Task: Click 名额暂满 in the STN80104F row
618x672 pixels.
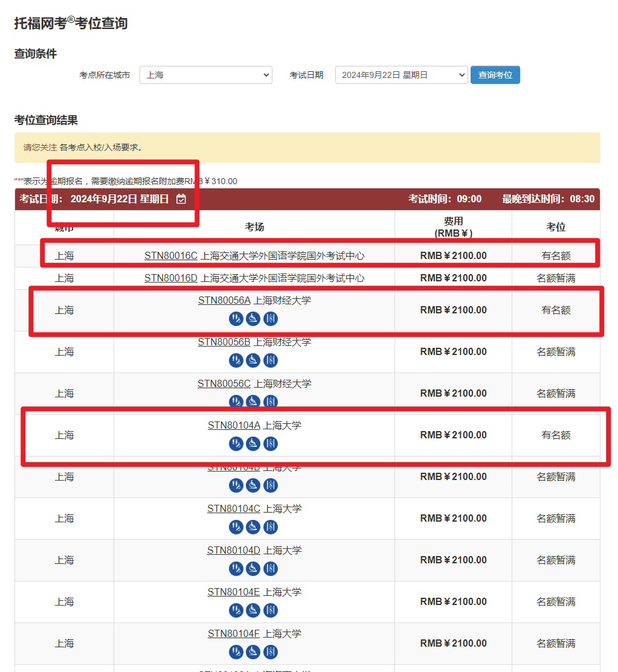Action: click(556, 643)
